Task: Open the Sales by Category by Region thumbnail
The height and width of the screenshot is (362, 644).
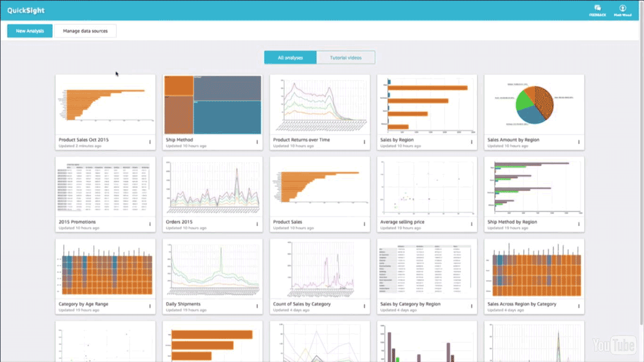Action: (x=427, y=269)
